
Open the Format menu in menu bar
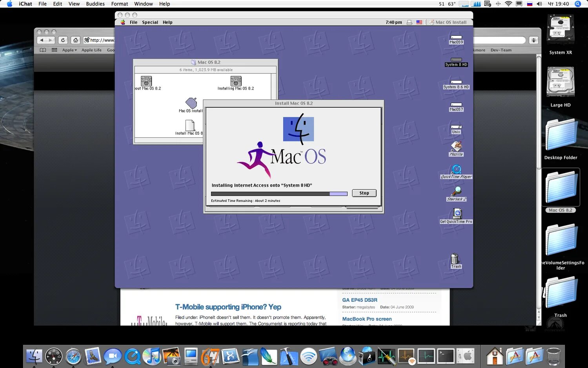tap(120, 4)
